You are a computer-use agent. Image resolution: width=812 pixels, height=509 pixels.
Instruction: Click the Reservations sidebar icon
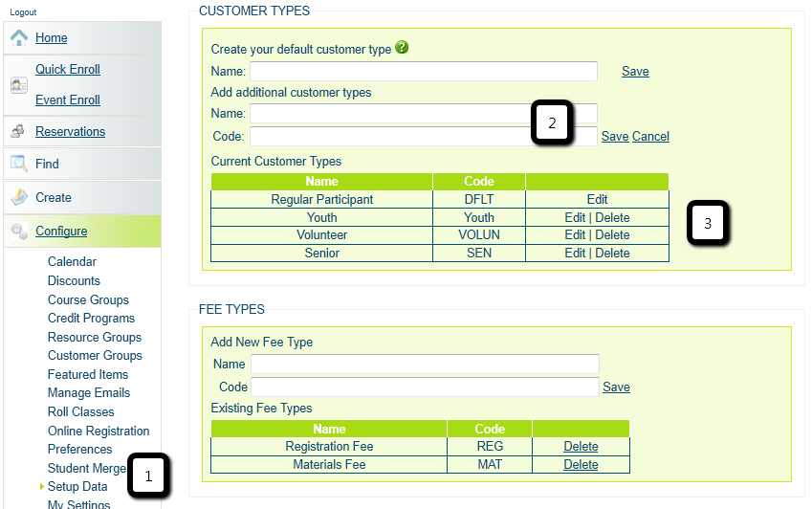[x=19, y=131]
